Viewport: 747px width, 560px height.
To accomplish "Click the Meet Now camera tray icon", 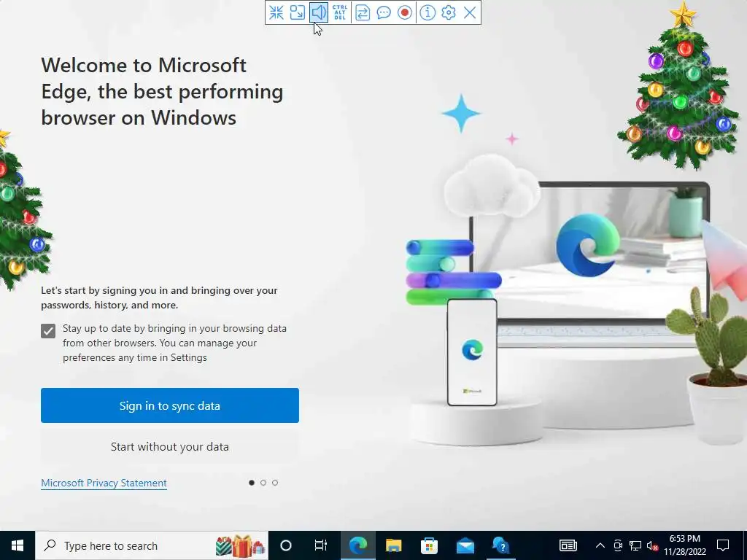I will (618, 545).
